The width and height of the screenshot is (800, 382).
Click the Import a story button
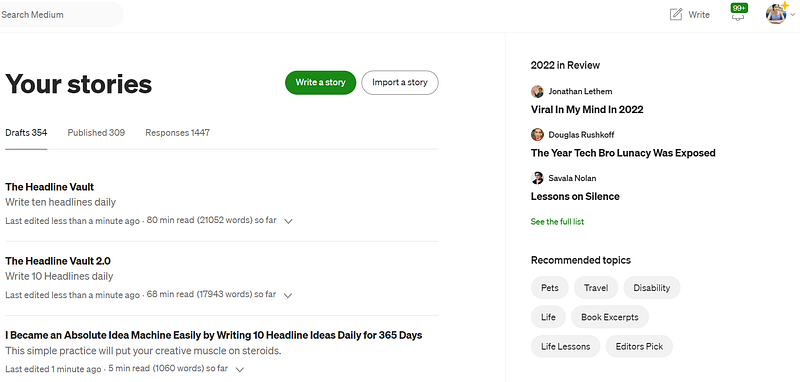click(400, 83)
